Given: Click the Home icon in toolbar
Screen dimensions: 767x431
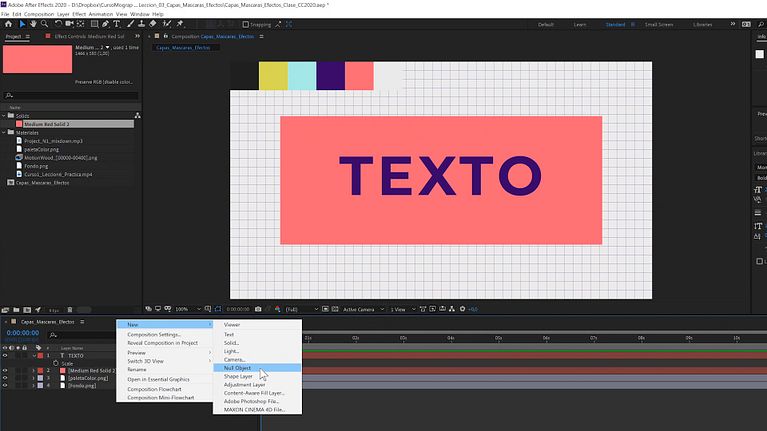Looking at the screenshot, I should (x=8, y=24).
